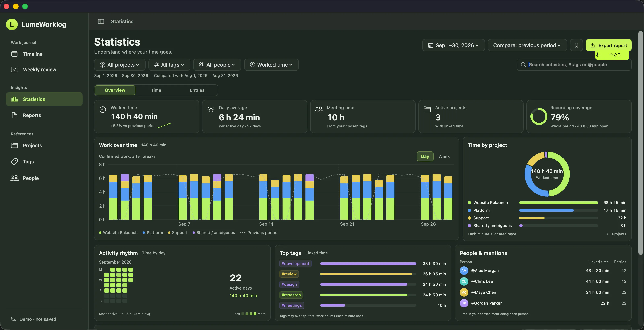Open Projects in the sidebar
Viewport: 644px width, 330px height.
coord(44,145)
